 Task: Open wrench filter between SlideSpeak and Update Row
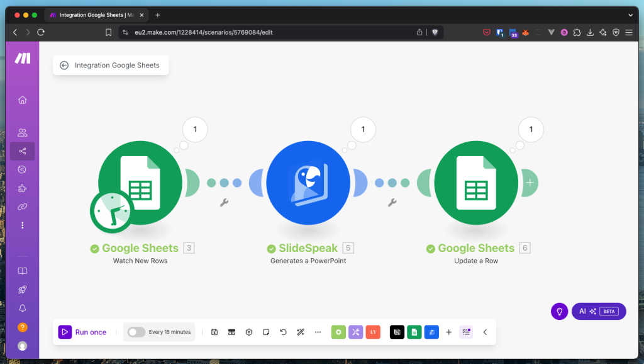(392, 202)
